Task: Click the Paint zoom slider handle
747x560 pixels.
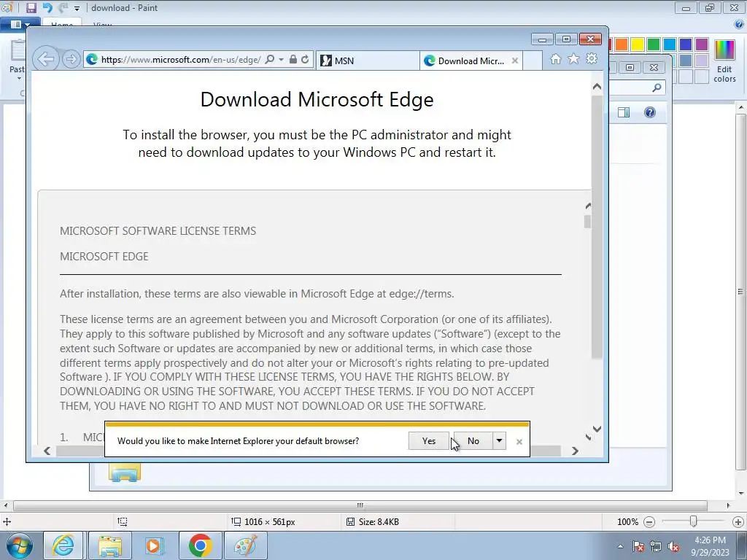Action: [x=694, y=522]
